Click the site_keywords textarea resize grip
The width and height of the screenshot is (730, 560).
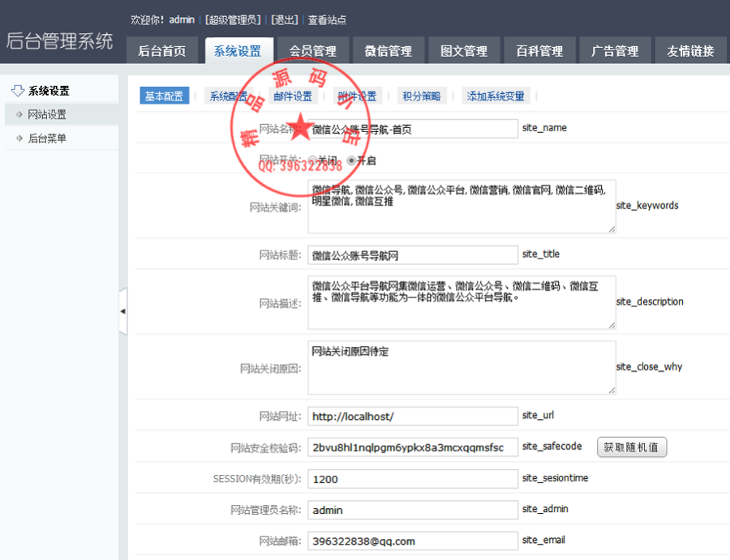pyautogui.click(x=612, y=229)
